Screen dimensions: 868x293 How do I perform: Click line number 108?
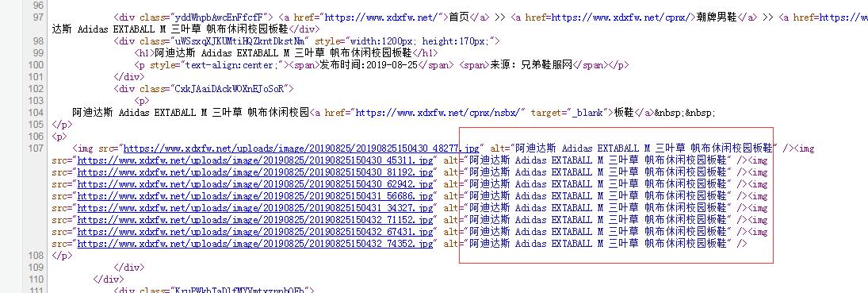[x=36, y=255]
